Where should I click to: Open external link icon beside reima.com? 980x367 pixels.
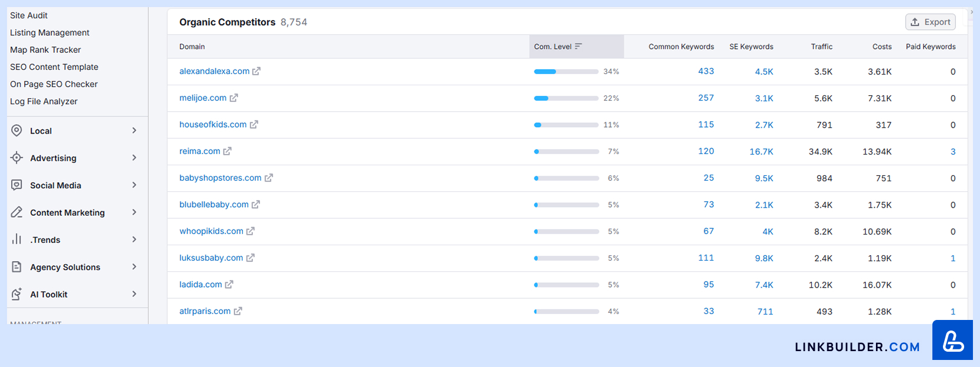[228, 151]
